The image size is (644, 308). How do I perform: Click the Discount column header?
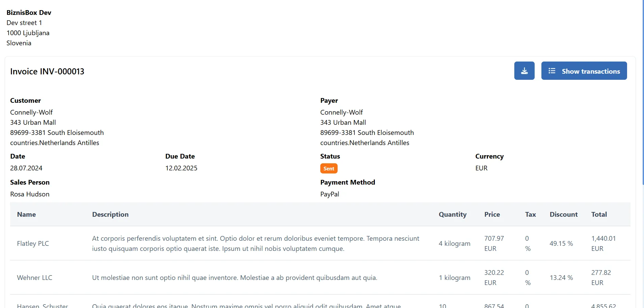coord(563,214)
